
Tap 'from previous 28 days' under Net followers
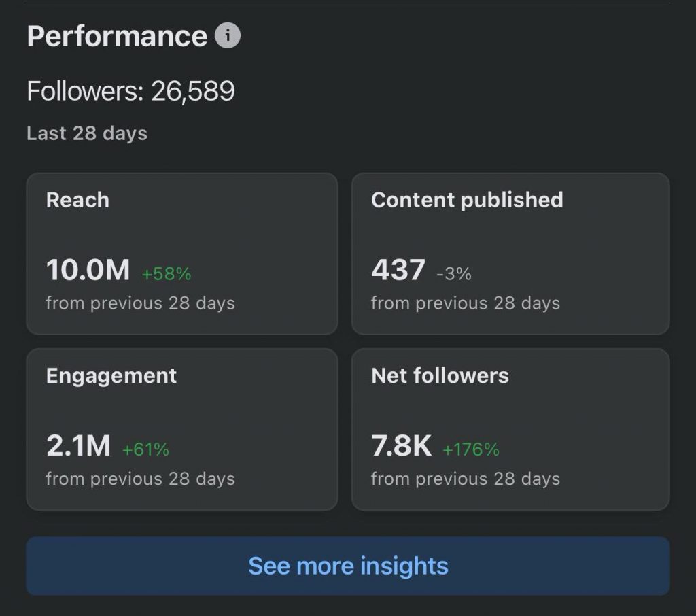(x=466, y=479)
